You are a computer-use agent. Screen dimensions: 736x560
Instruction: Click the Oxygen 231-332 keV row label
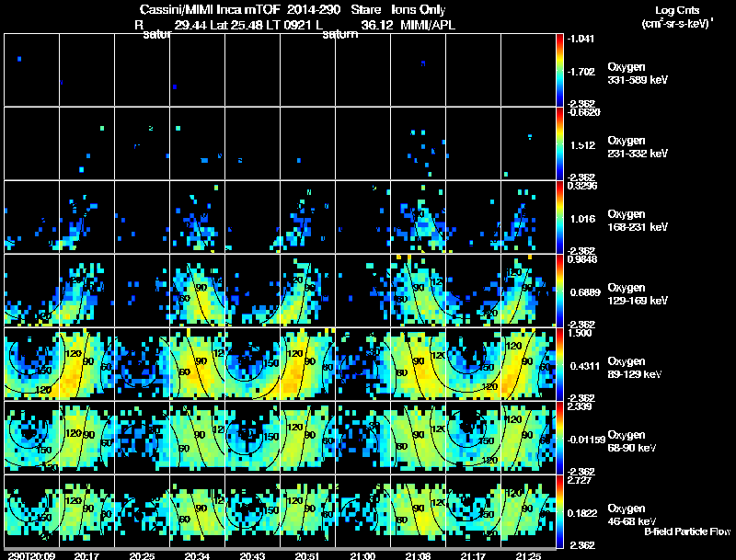coord(638,147)
